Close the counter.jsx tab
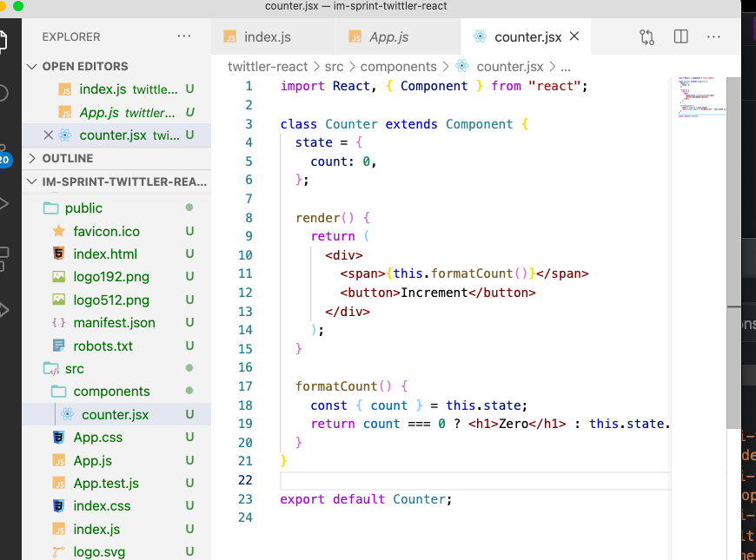 (x=574, y=36)
